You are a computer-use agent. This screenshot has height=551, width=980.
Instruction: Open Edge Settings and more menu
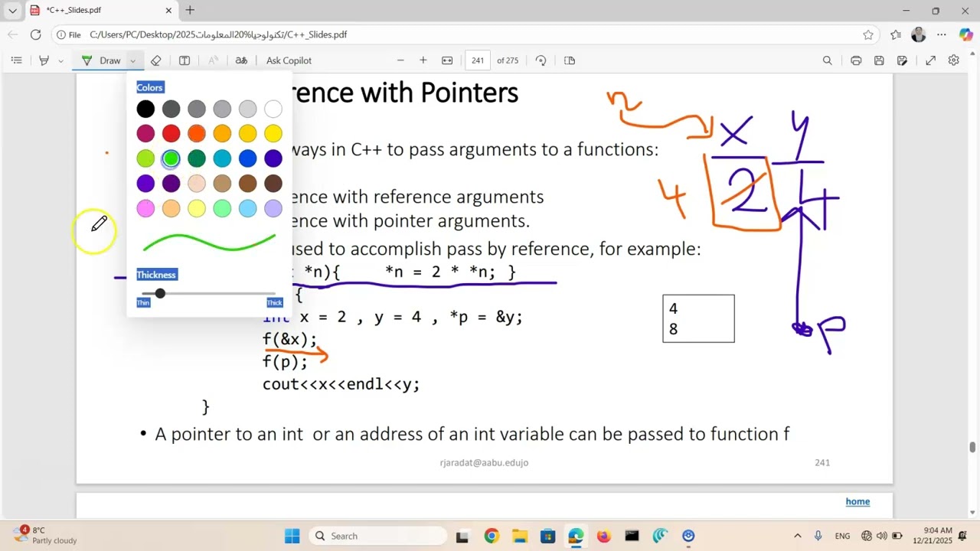point(942,34)
